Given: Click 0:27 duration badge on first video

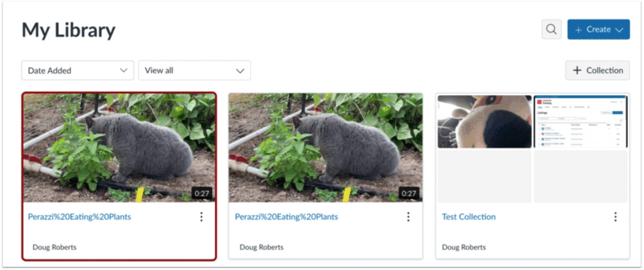Looking at the screenshot, I should (x=202, y=194).
